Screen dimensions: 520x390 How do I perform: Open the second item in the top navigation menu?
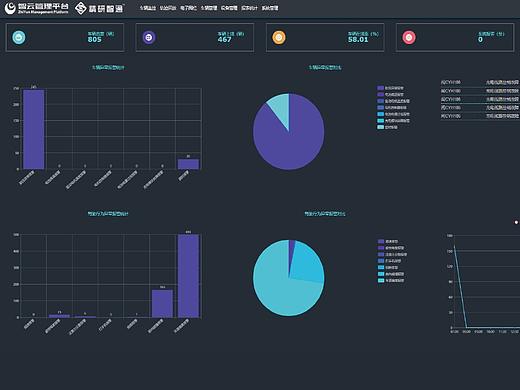168,8
